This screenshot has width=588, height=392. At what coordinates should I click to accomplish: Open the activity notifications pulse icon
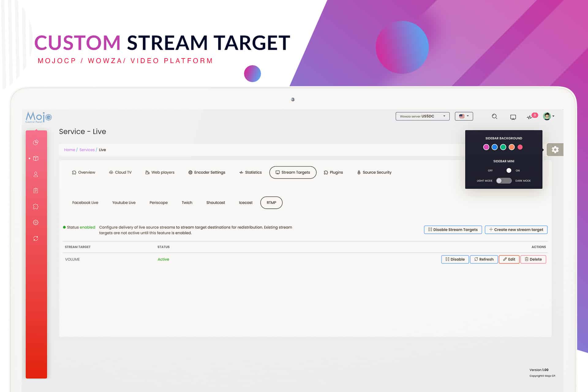click(x=530, y=117)
